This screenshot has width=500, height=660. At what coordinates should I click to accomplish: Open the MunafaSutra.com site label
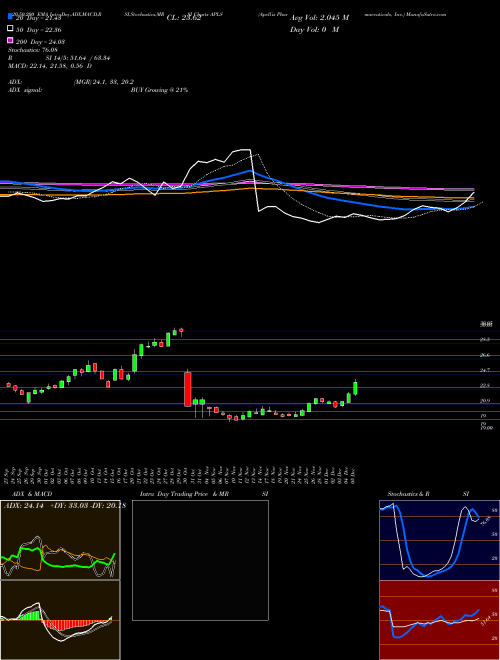click(426, 14)
